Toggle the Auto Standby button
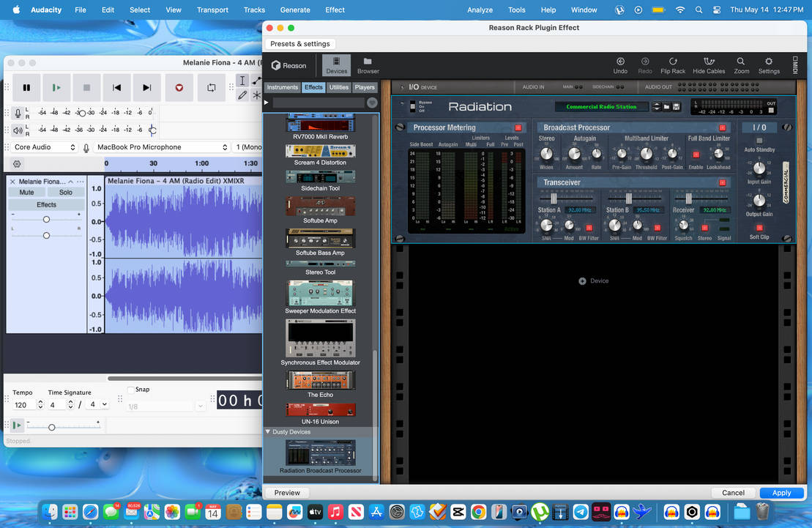Image resolution: width=812 pixels, height=528 pixels. 759,141
